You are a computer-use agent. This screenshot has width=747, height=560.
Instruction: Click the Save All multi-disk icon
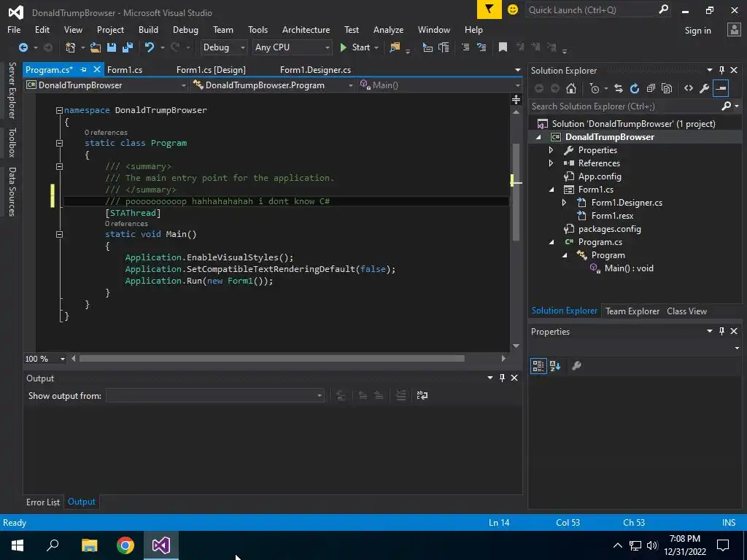click(x=128, y=47)
